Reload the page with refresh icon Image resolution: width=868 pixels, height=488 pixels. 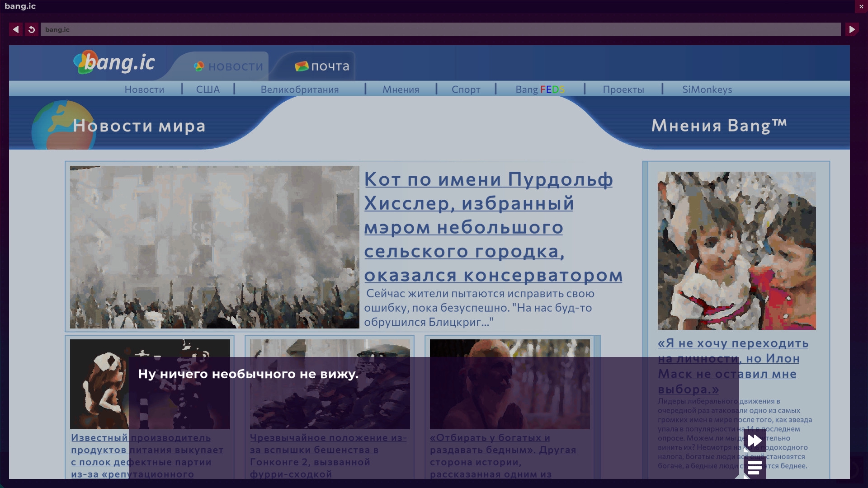(x=32, y=29)
